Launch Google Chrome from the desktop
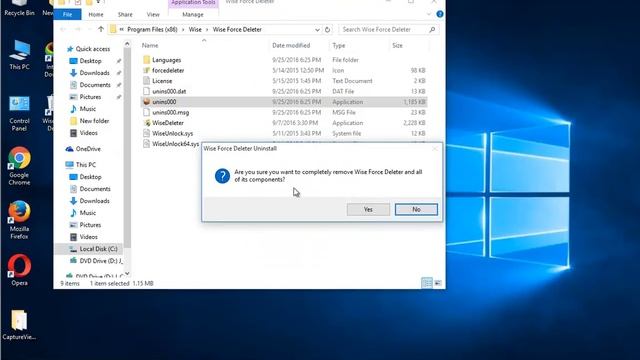 pos(19,166)
